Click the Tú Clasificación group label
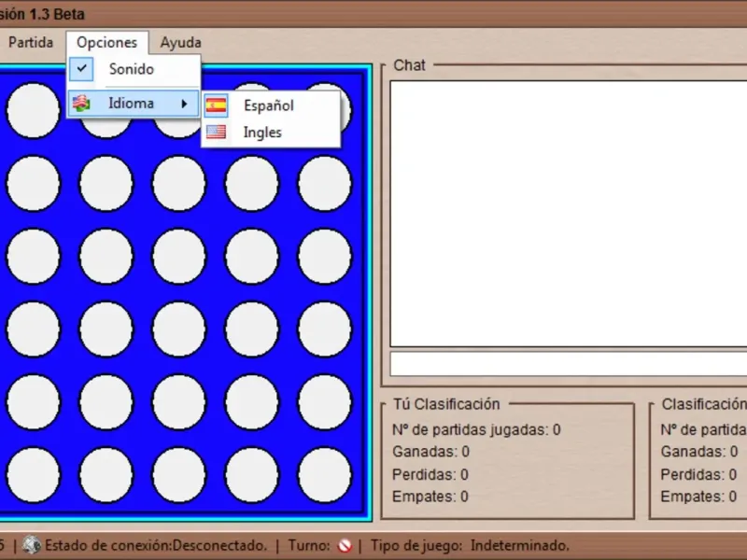747x560 pixels. tap(446, 404)
